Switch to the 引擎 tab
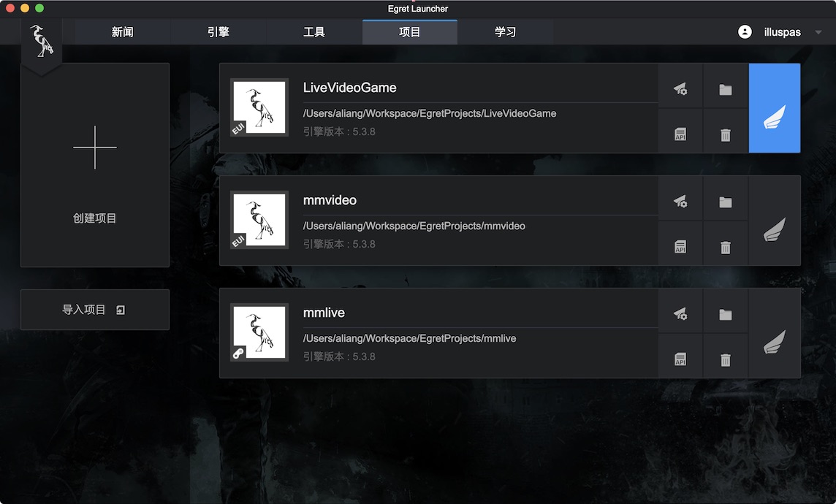Image resolution: width=836 pixels, height=504 pixels. (x=218, y=32)
